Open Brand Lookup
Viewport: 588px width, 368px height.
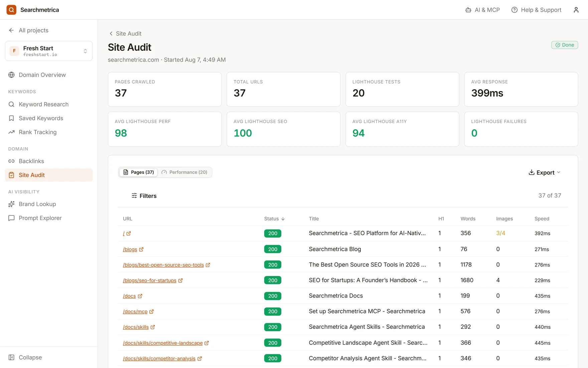pos(49,204)
